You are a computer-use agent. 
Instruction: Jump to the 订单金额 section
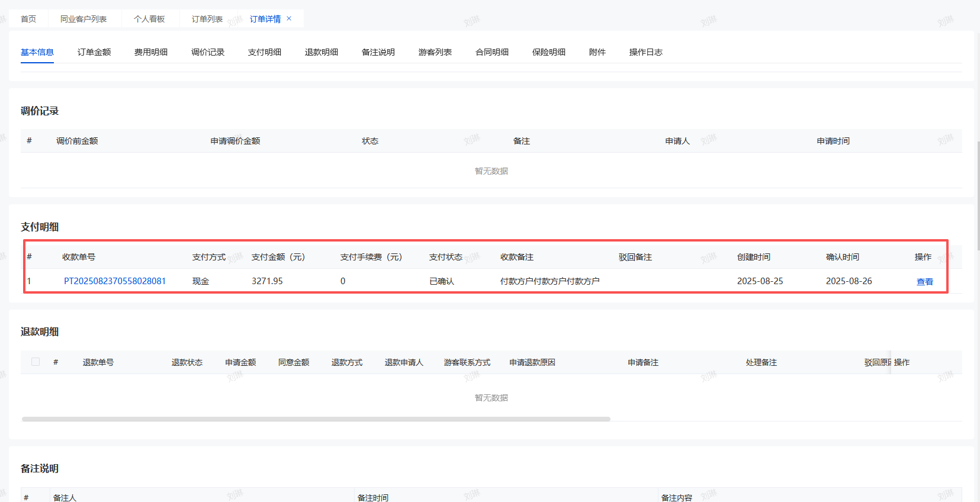[94, 52]
